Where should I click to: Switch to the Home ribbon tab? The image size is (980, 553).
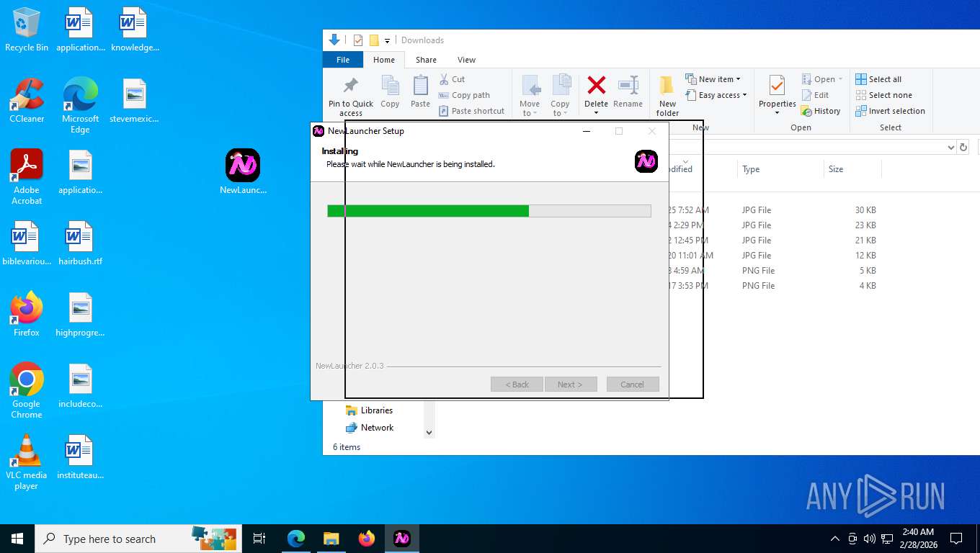383,60
